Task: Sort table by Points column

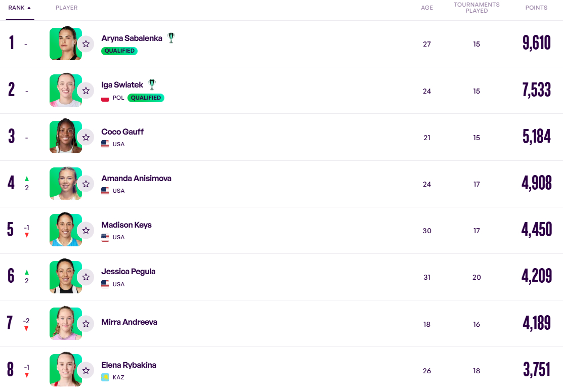Action: (x=536, y=8)
